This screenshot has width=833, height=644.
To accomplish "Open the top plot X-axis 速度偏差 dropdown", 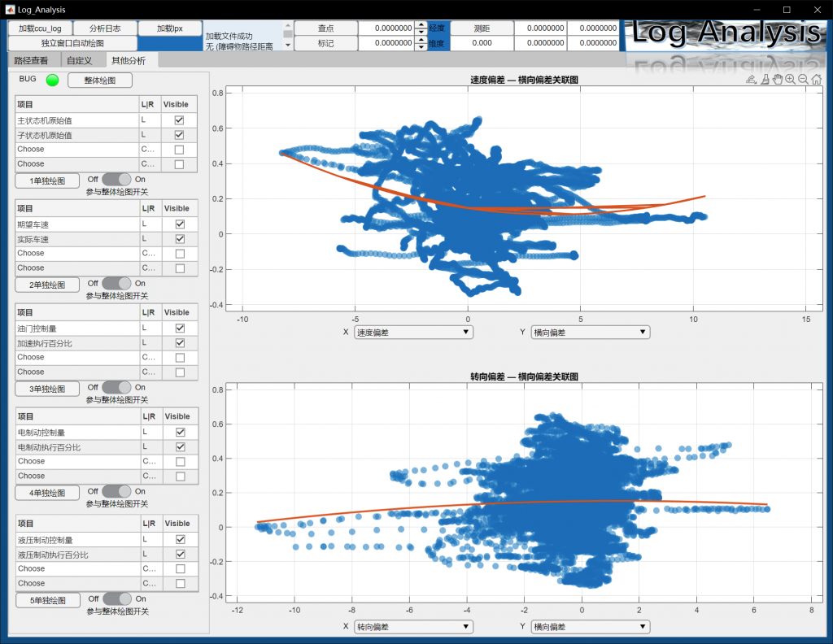I will [x=413, y=332].
